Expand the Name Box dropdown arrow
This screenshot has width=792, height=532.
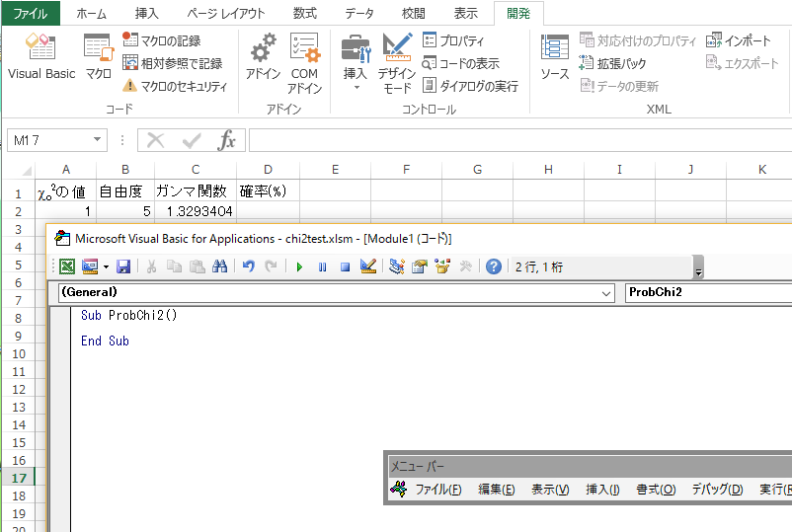pyautogui.click(x=97, y=140)
